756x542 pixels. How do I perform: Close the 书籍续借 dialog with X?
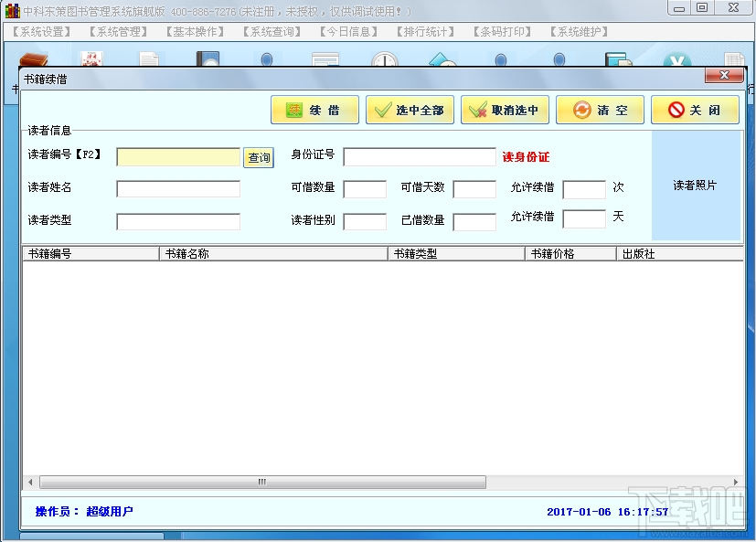click(x=724, y=75)
